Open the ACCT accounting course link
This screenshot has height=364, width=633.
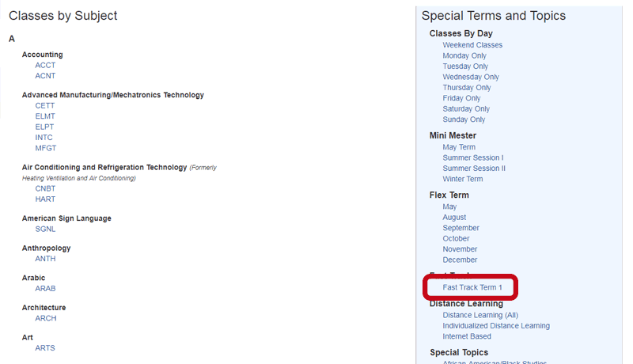45,66
